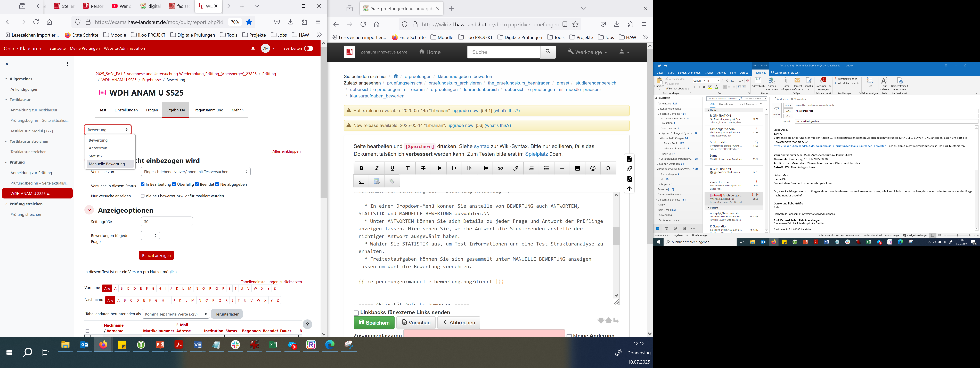Open Firefox from the large taskbar
This screenshot has height=368, width=980.
click(103, 345)
